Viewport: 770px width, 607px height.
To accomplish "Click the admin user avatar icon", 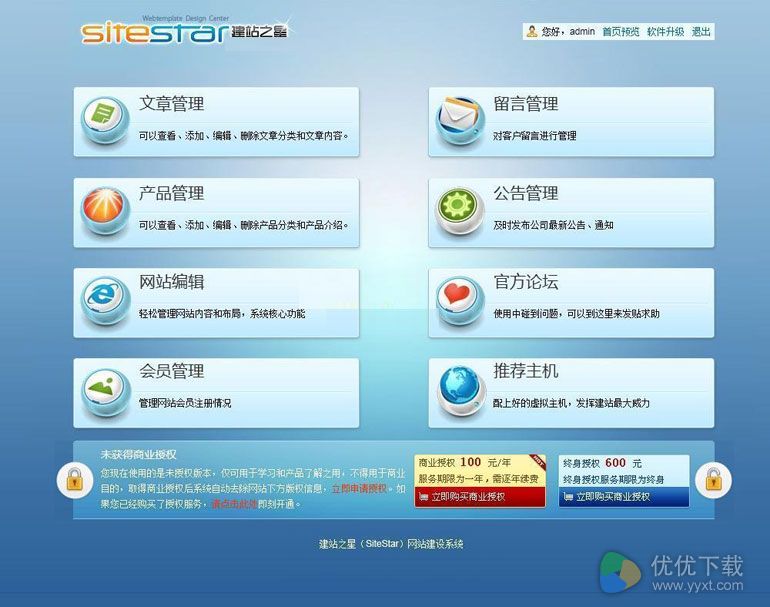I will pyautogui.click(x=531, y=31).
